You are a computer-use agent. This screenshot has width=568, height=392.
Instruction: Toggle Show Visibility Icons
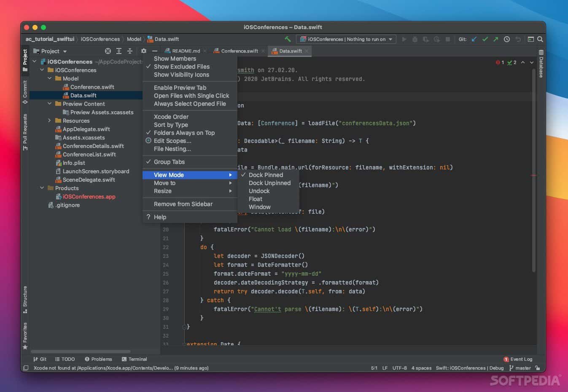point(181,75)
